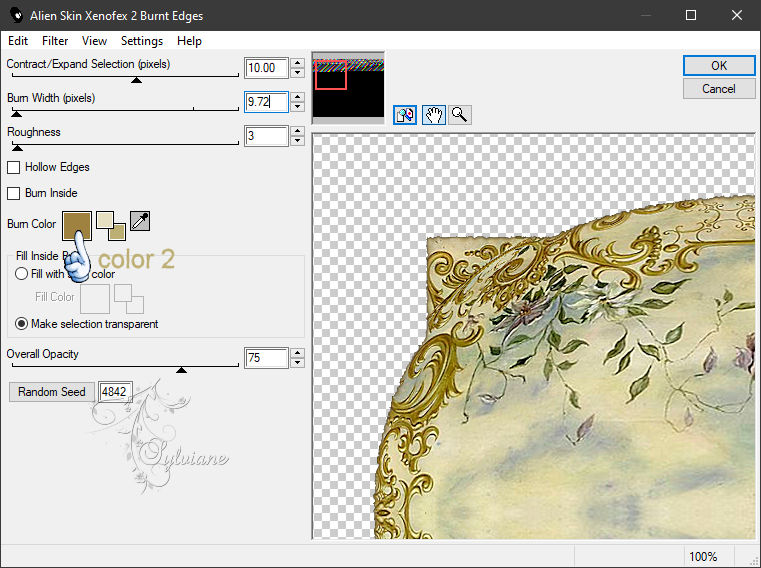Image resolution: width=761 pixels, height=568 pixels.
Task: Click the Burn Width slider handle
Action: pyautogui.click(x=17, y=114)
